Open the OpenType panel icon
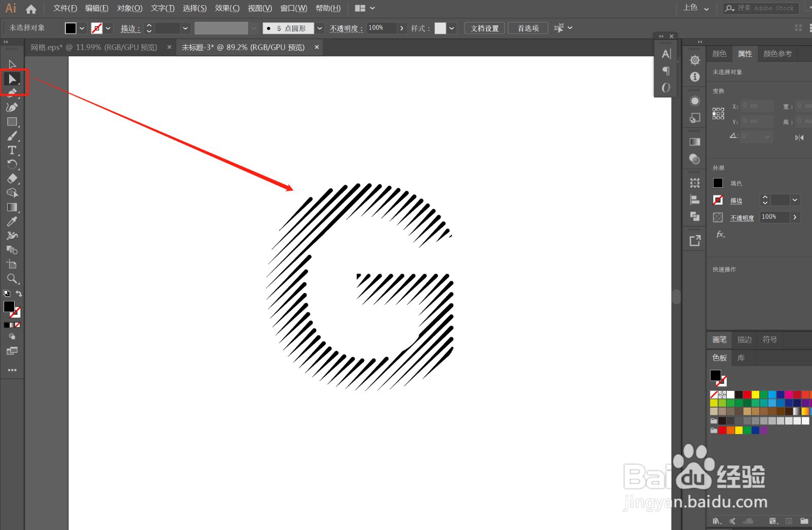 click(666, 87)
